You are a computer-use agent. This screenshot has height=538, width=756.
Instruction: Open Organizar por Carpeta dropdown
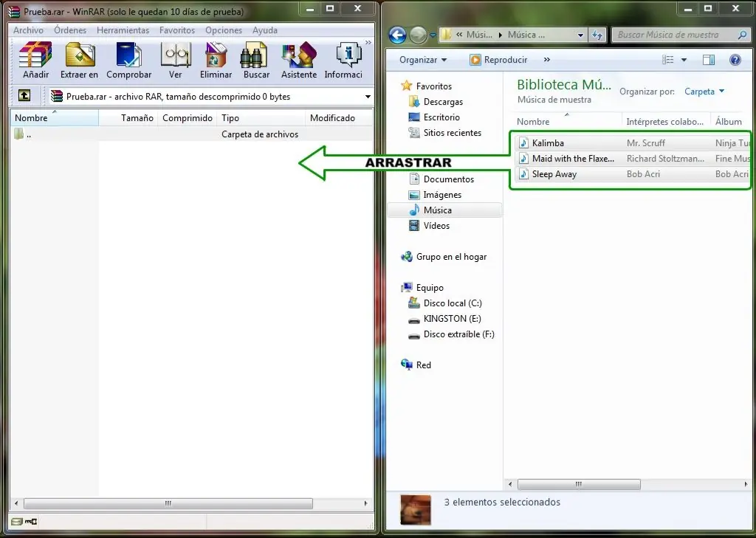704,91
